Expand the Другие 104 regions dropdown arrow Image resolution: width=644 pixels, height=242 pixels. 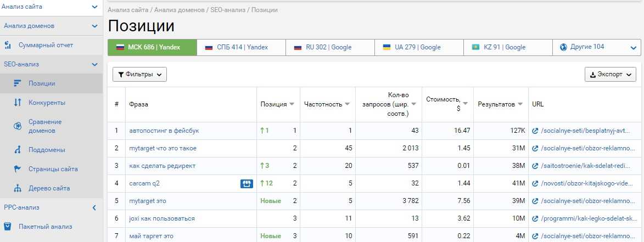coord(633,48)
